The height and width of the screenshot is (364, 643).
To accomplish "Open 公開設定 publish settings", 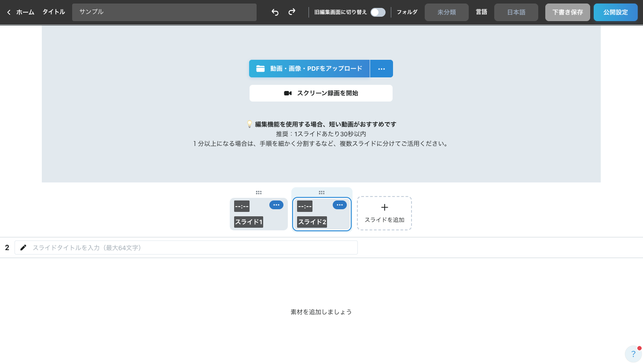I will coord(615,12).
